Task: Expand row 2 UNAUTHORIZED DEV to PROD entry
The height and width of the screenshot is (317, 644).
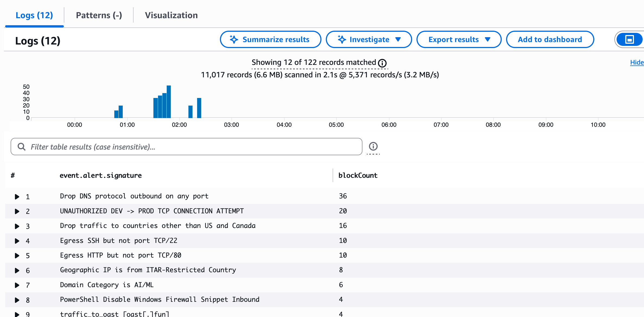Action: coord(17,211)
